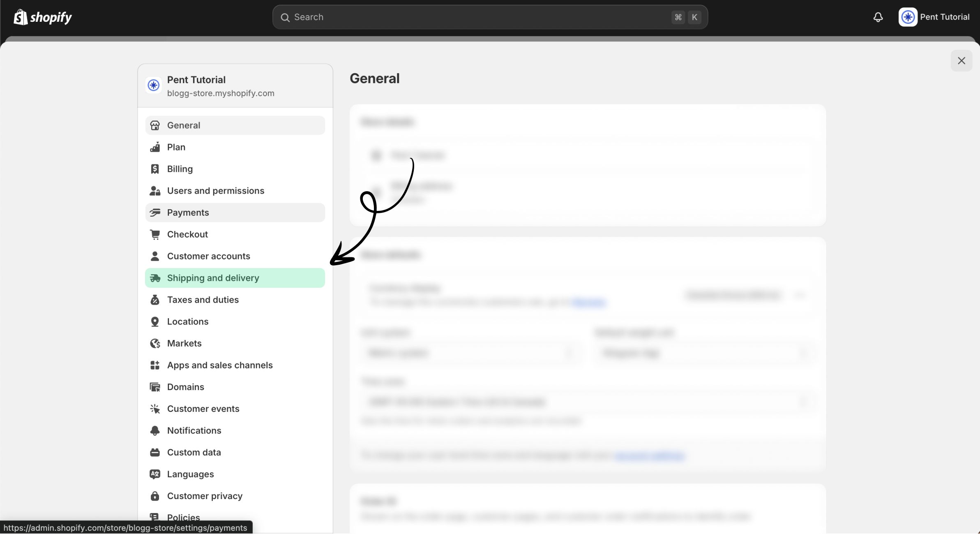Click the Domains icon
The width and height of the screenshot is (980, 534).
(x=155, y=387)
